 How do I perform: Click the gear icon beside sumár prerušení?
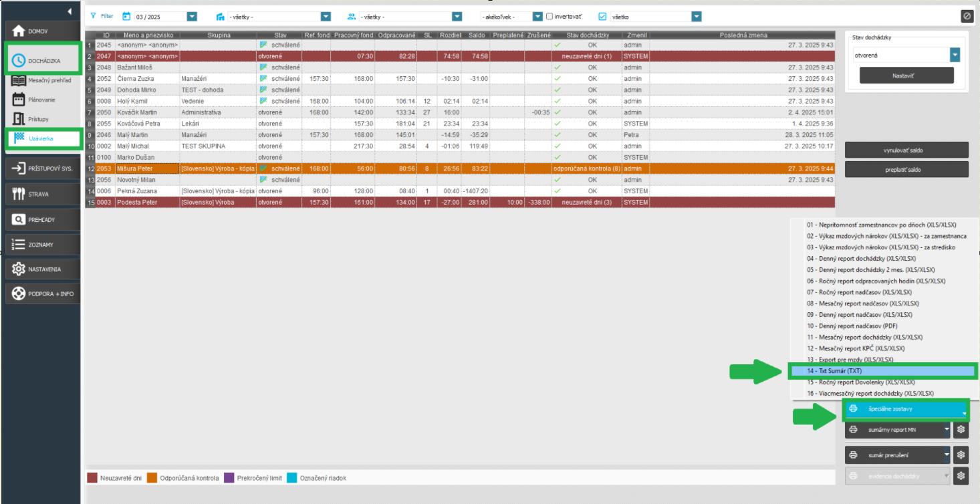tap(961, 455)
